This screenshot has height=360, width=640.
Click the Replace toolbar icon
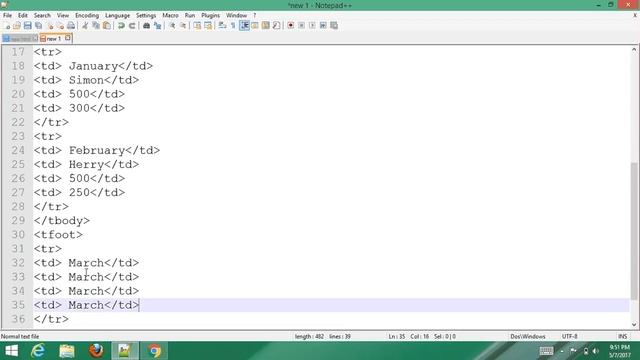click(x=157, y=26)
